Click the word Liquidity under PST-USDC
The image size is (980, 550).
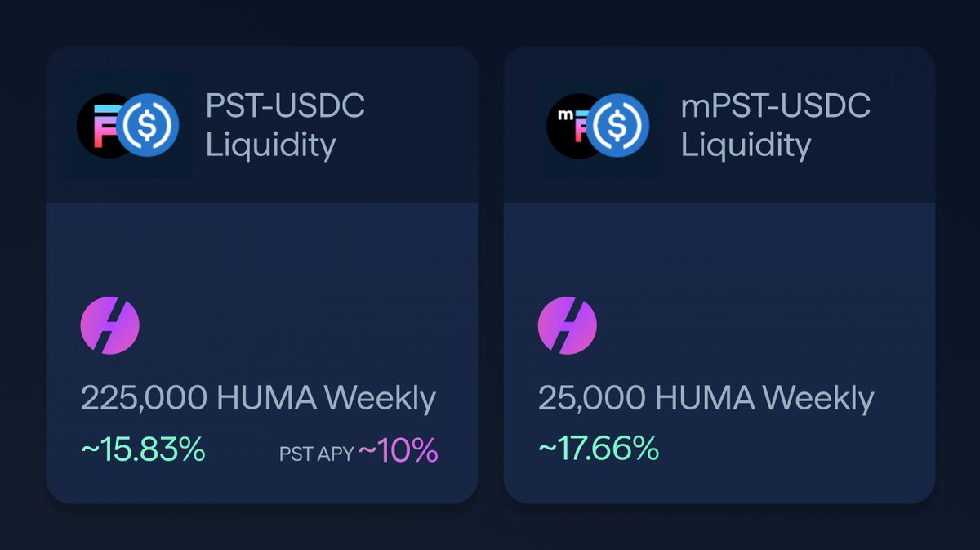[270, 145]
